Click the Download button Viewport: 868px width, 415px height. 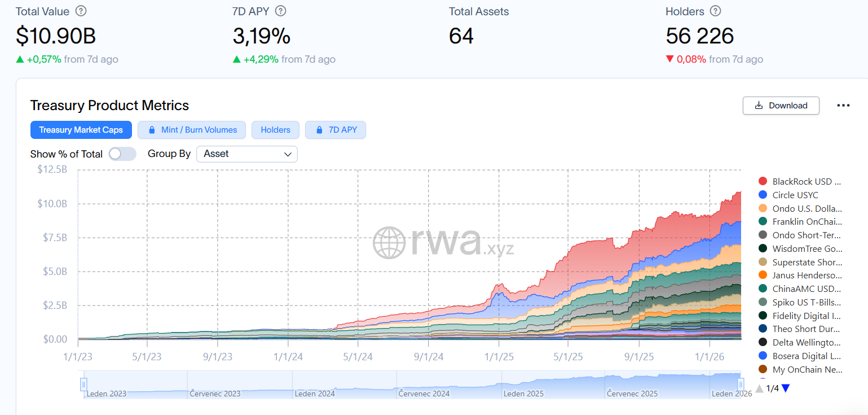(781, 106)
